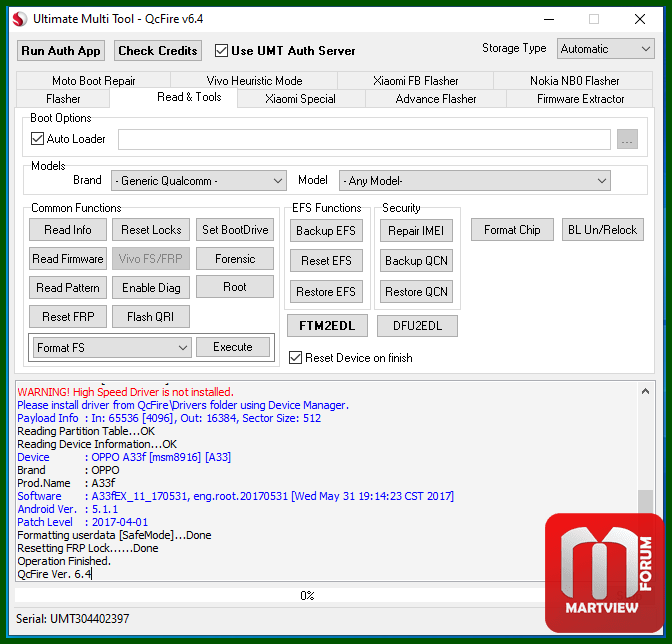
Task: Switch to Moto Boot Repair tab
Action: tap(93, 81)
